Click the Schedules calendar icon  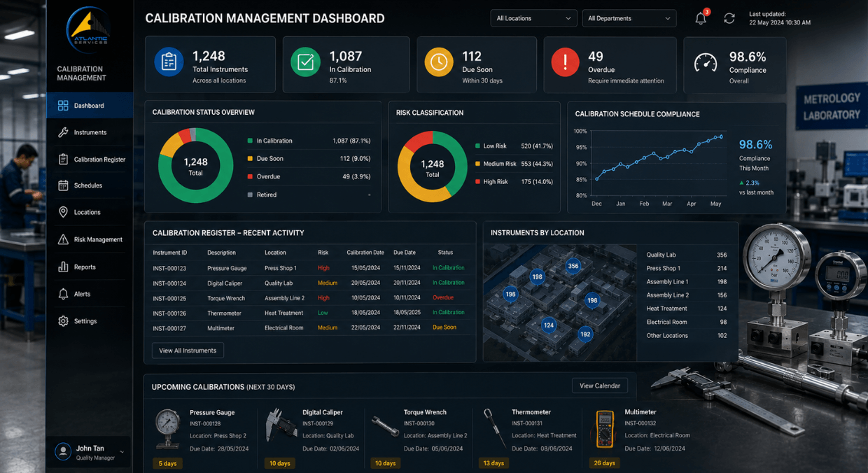tap(63, 185)
